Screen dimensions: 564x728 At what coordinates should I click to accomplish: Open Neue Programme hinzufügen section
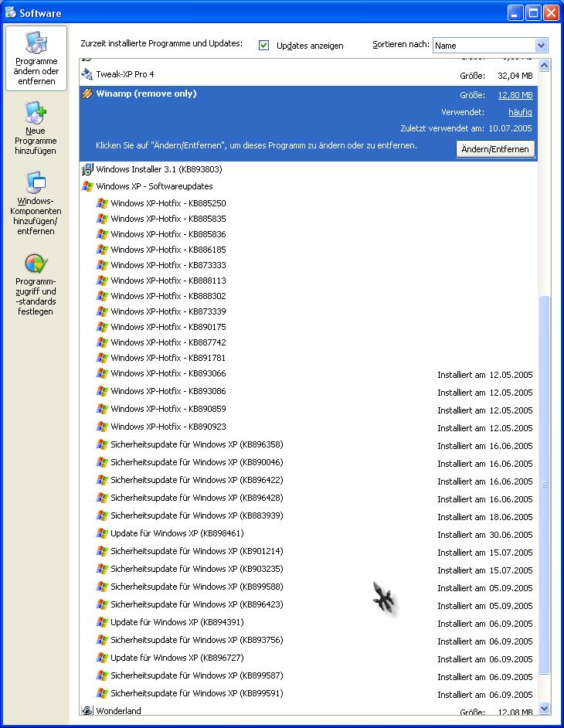tap(36, 128)
